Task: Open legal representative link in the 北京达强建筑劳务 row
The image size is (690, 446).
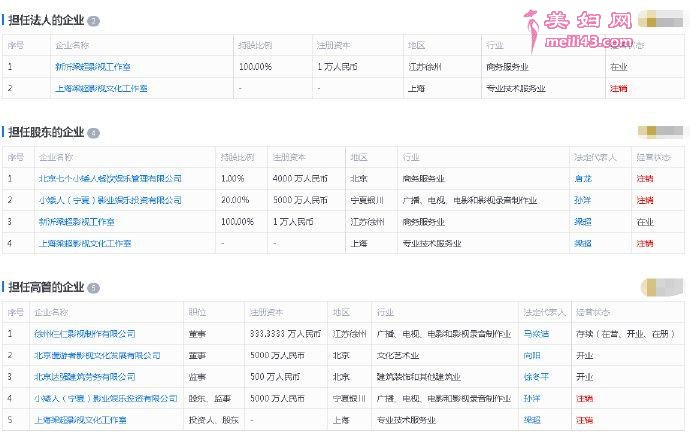Action: click(536, 377)
